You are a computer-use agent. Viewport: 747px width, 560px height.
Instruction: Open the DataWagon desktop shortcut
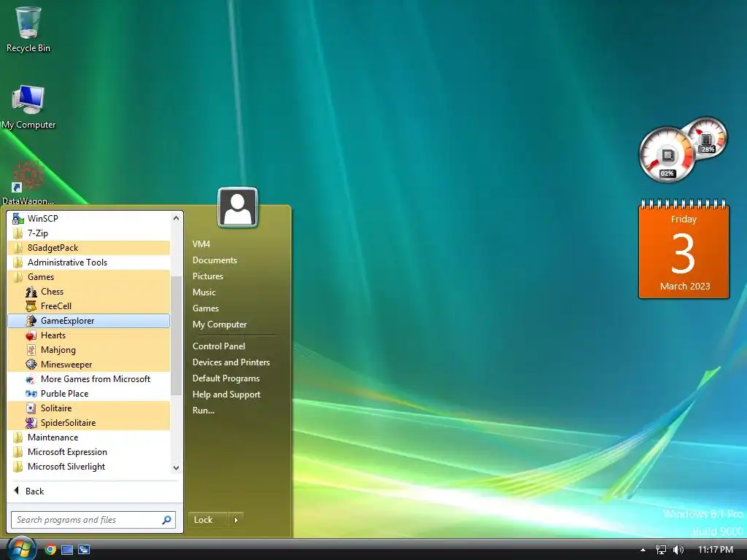28,183
